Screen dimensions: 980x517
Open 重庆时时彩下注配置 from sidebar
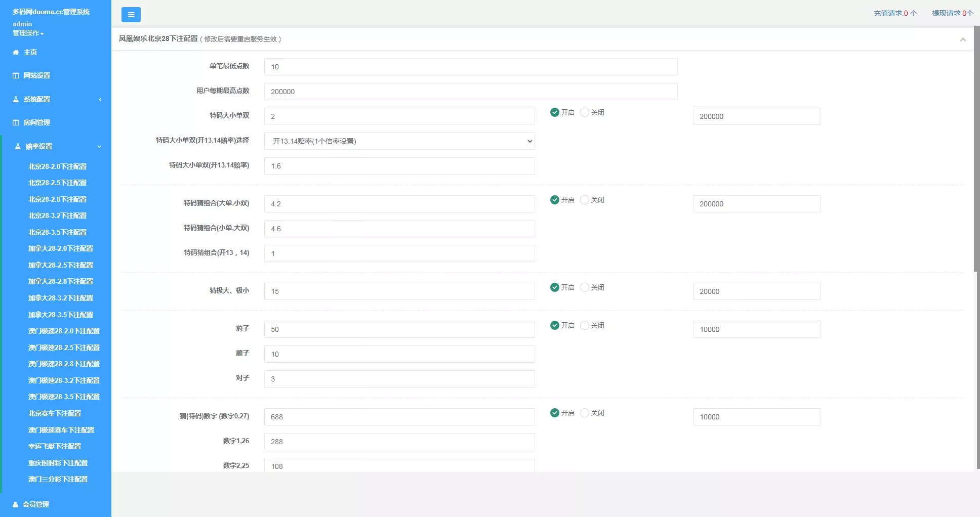click(x=57, y=462)
